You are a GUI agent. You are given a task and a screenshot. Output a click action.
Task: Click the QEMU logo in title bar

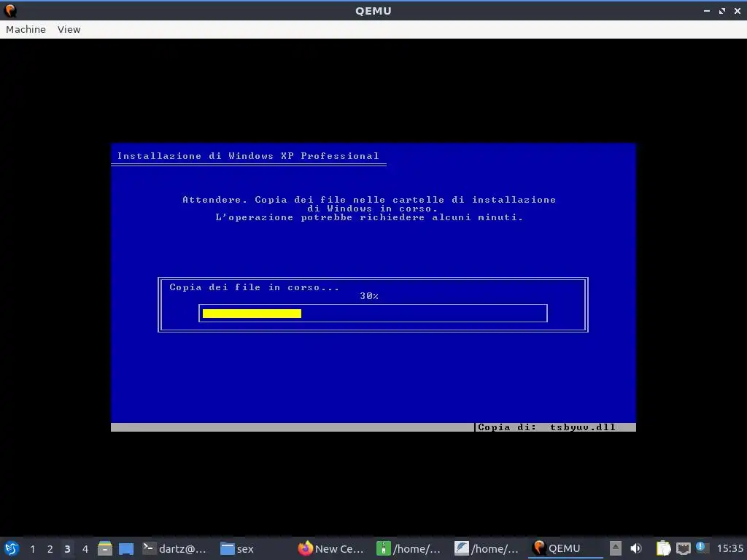coord(10,10)
